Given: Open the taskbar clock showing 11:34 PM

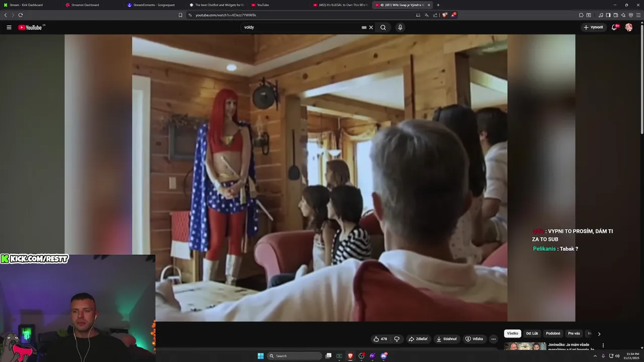Looking at the screenshot, I should click(x=632, y=356).
